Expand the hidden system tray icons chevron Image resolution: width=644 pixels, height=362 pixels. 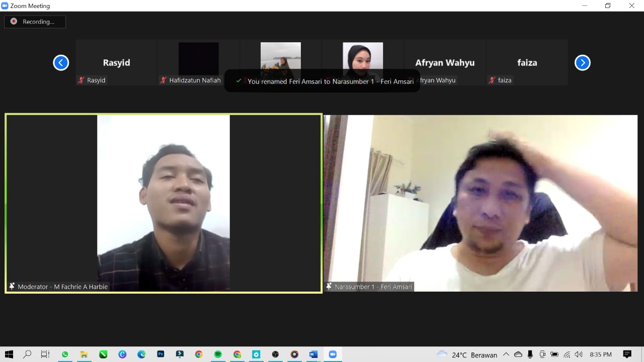[506, 354]
